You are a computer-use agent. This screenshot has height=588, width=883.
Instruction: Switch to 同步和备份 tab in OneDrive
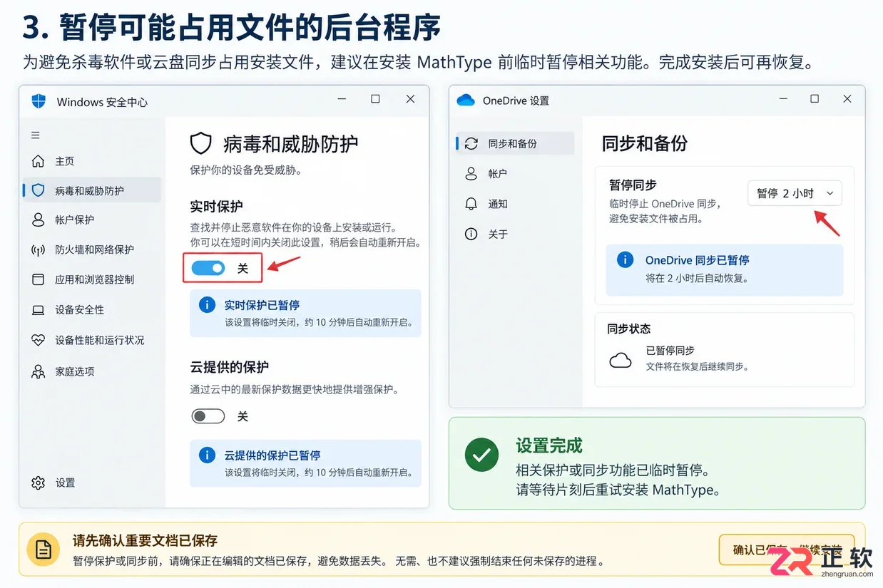(515, 143)
